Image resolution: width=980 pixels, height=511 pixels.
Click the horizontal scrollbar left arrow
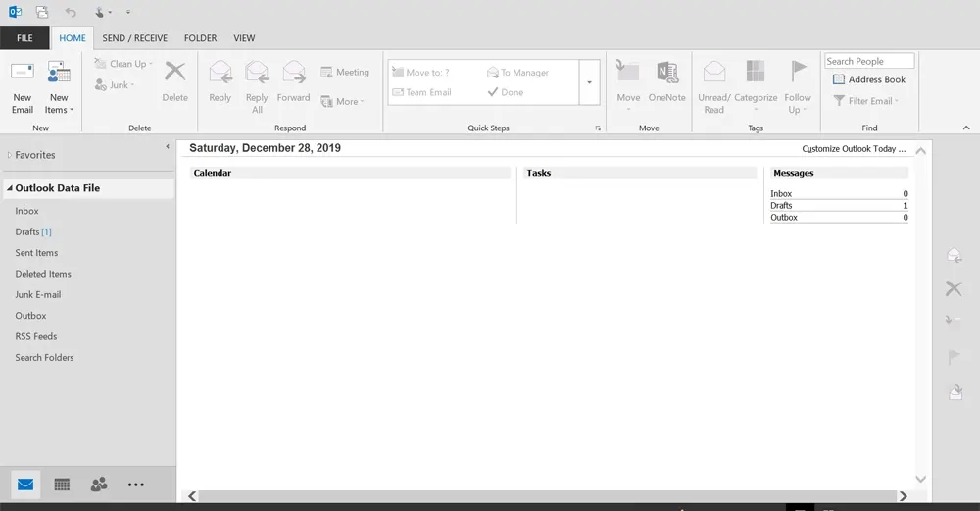[192, 496]
